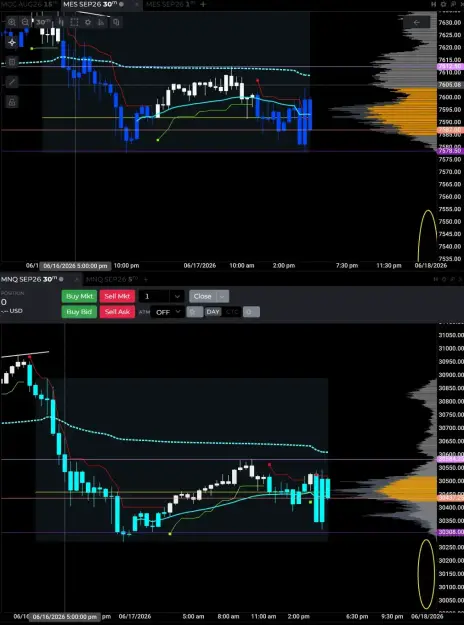Click the link icon in the MNQ panel header
464x625 pixels.
click(x=435, y=279)
